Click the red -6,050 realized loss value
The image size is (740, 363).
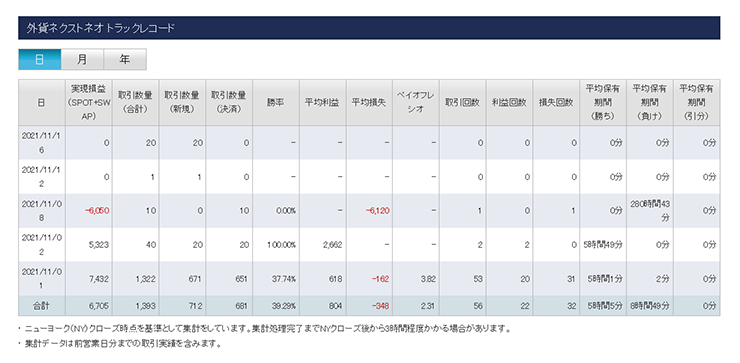point(97,211)
